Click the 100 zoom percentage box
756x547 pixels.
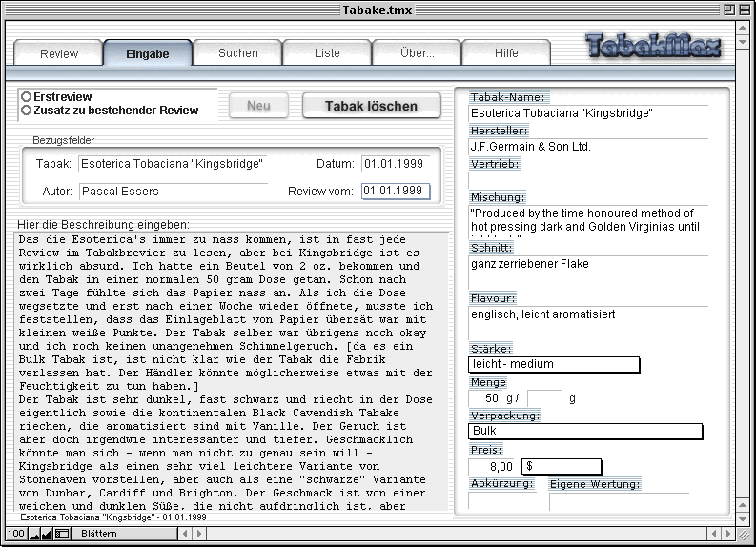click(16, 534)
